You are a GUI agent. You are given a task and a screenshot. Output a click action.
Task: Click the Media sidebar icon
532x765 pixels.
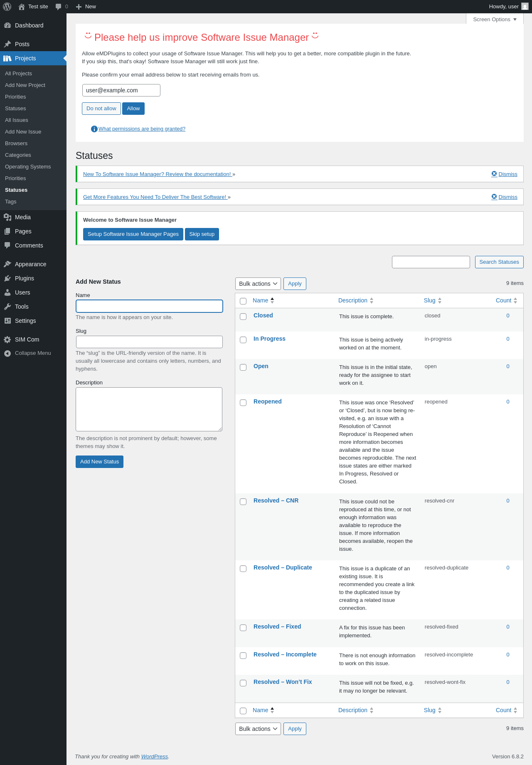(x=7, y=217)
